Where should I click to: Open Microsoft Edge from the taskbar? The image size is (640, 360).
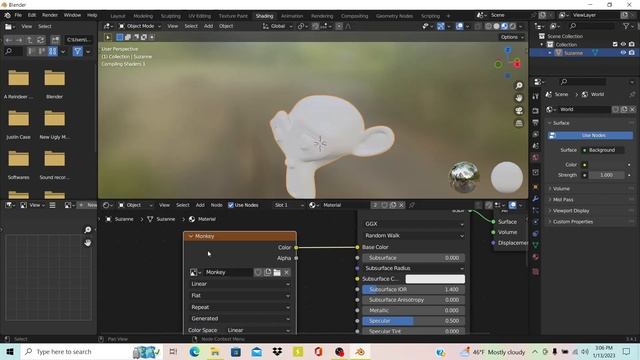point(194,351)
